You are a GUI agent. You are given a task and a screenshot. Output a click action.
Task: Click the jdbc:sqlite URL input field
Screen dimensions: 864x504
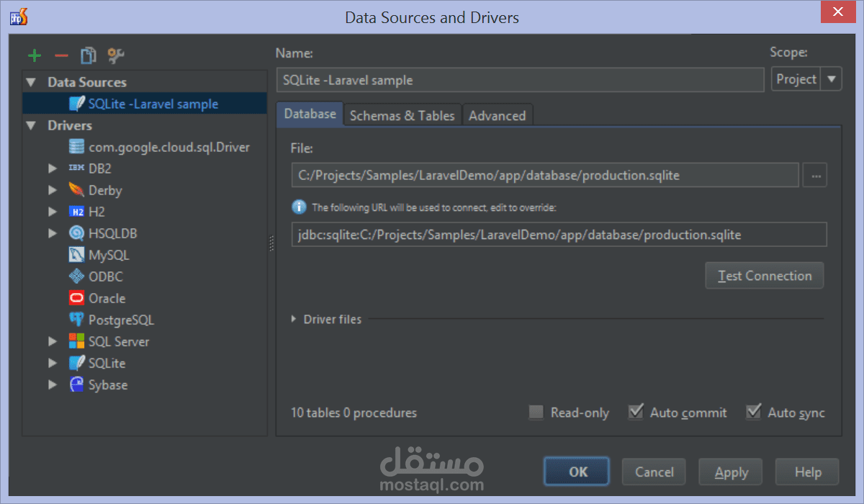pos(559,235)
